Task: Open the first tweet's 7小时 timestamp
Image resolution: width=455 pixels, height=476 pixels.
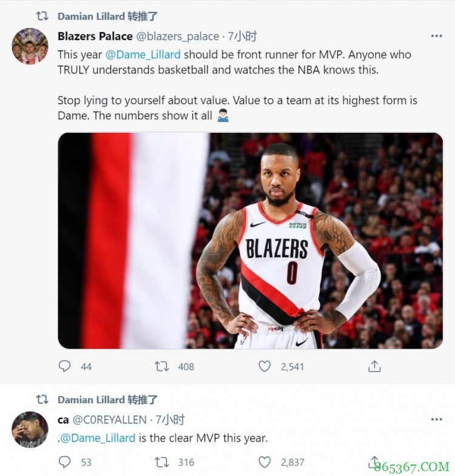Action: 243,36
